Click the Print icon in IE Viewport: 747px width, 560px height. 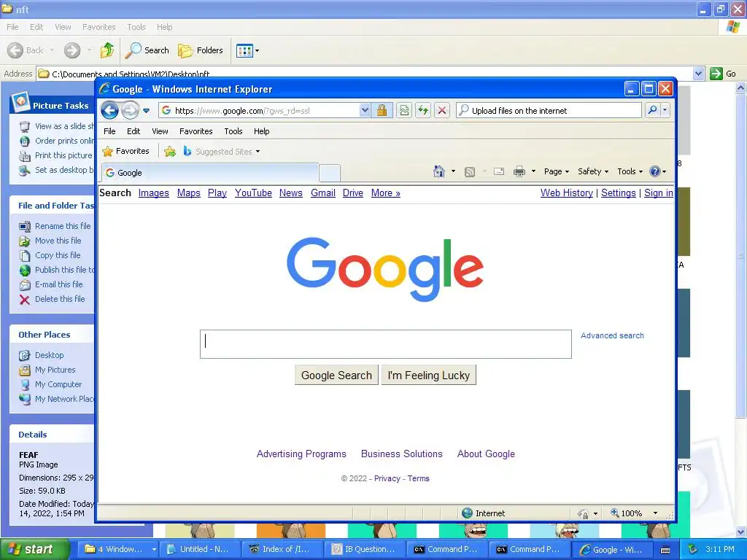tap(519, 171)
